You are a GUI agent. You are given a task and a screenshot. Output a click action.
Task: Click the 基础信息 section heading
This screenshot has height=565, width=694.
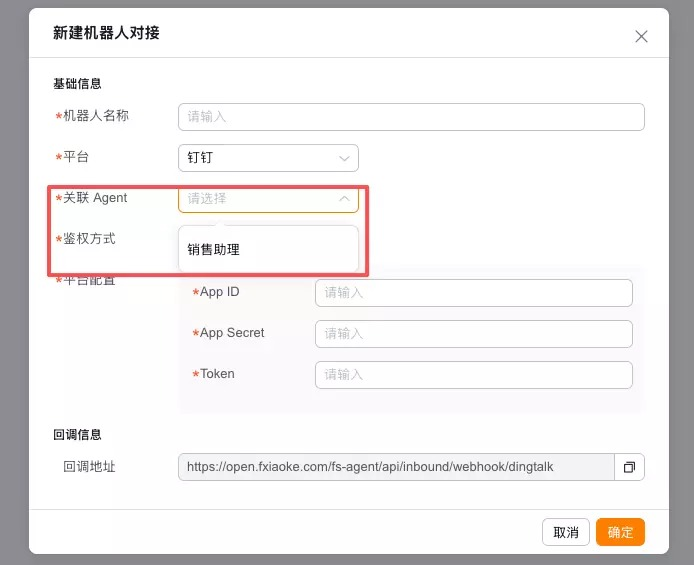tap(77, 84)
